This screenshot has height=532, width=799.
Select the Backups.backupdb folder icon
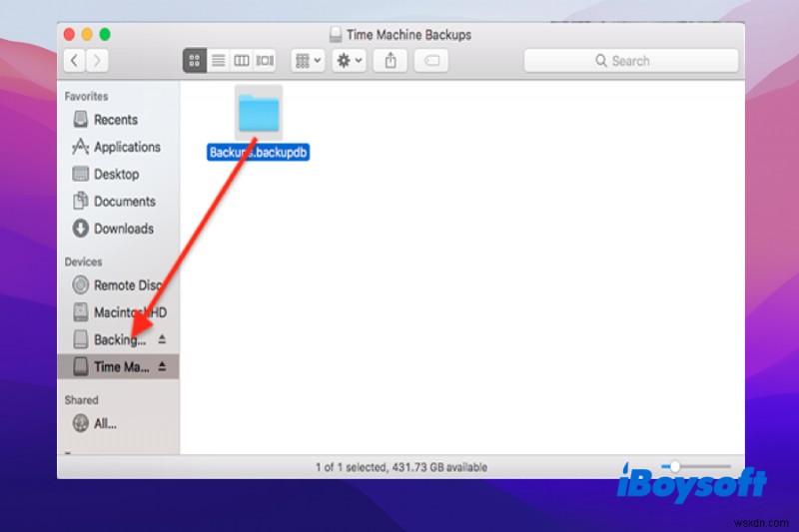coord(259,113)
